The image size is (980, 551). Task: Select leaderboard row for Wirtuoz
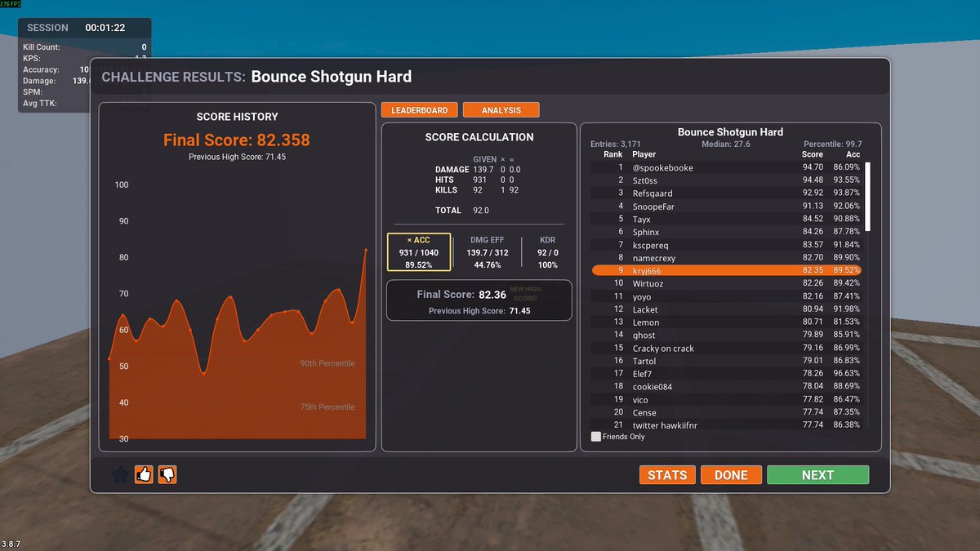pos(727,283)
